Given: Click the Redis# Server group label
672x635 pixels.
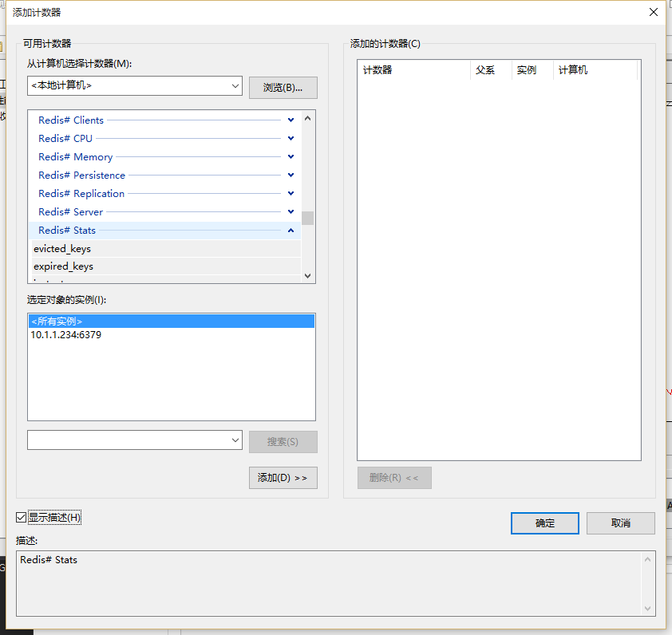Looking at the screenshot, I should (71, 212).
